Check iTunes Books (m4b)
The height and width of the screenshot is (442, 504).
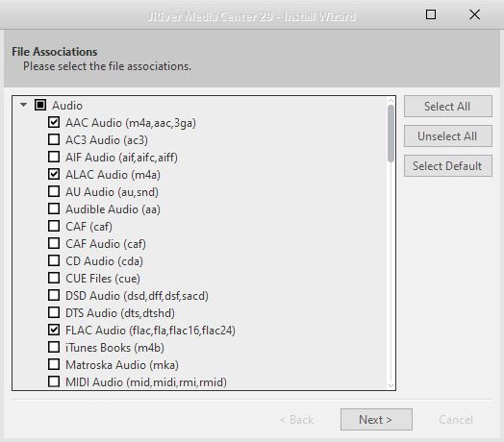(x=54, y=347)
